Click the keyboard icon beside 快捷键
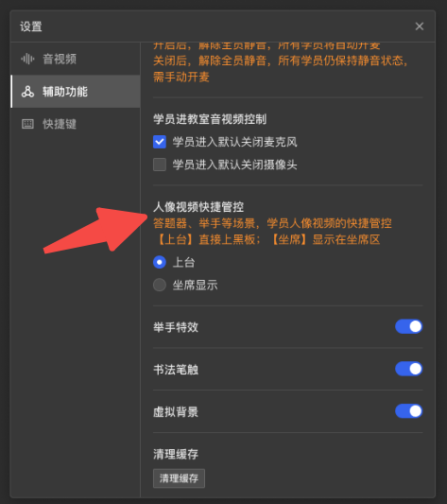The image size is (447, 504). click(27, 124)
